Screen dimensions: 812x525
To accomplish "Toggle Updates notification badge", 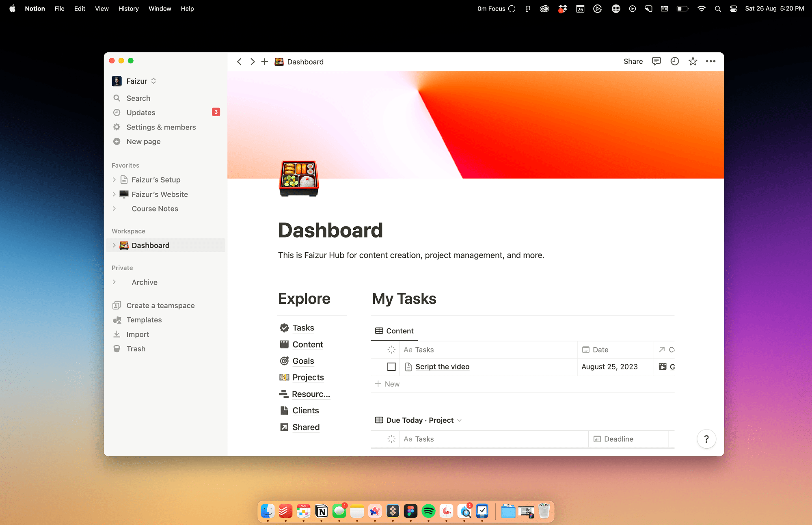I will (x=216, y=112).
